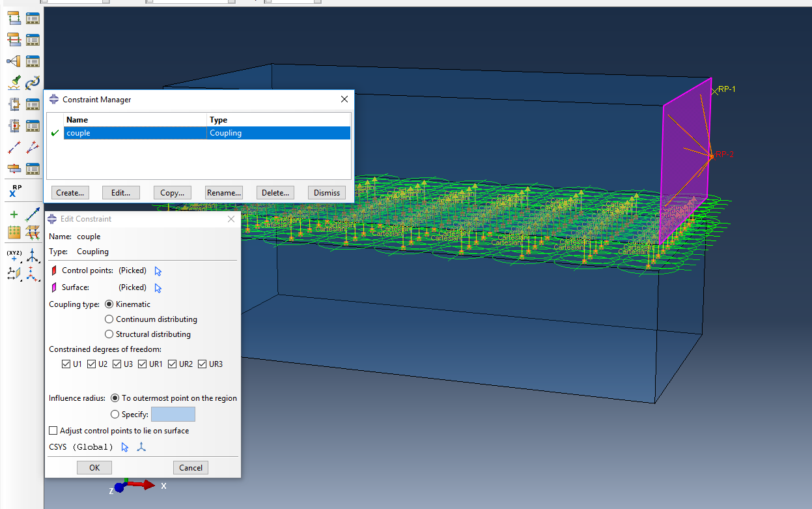
Task: Open Constraint Manager from the toolbox
Action: pyautogui.click(x=33, y=61)
